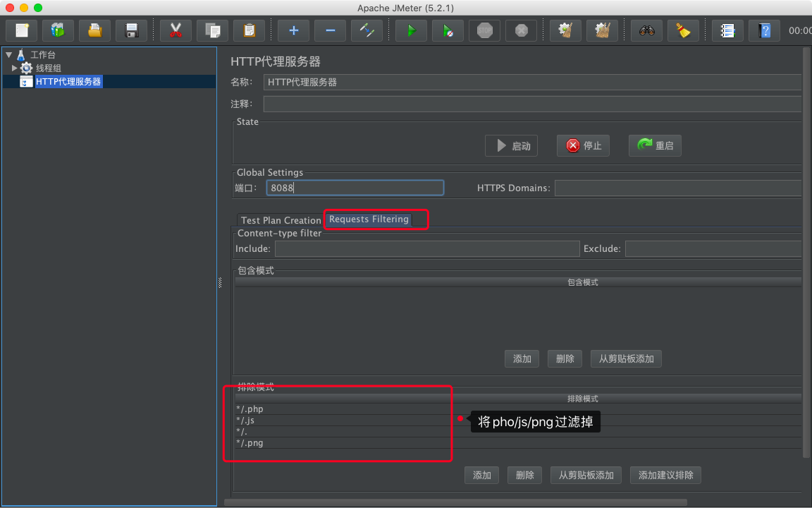Save the test plan with floppy icon
Viewport: 812px width, 508px height.
132,30
